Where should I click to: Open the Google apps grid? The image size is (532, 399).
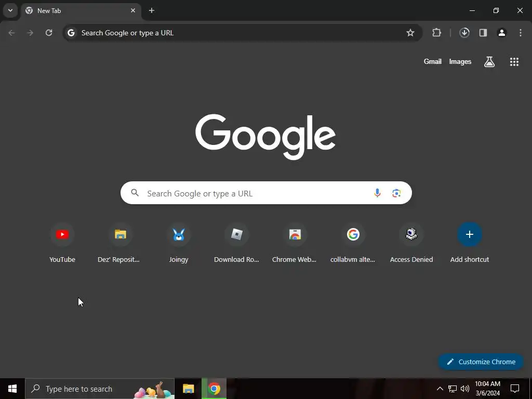pos(514,62)
